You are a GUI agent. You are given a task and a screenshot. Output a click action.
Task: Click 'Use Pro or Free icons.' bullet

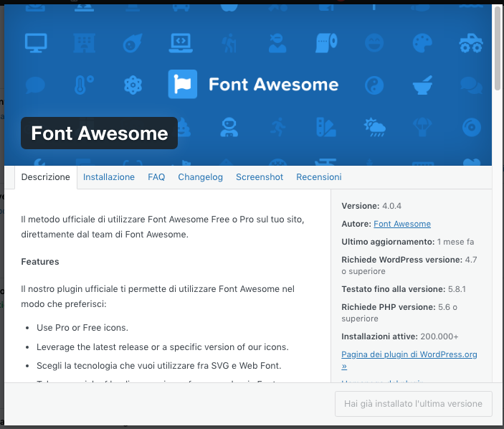[82, 328]
